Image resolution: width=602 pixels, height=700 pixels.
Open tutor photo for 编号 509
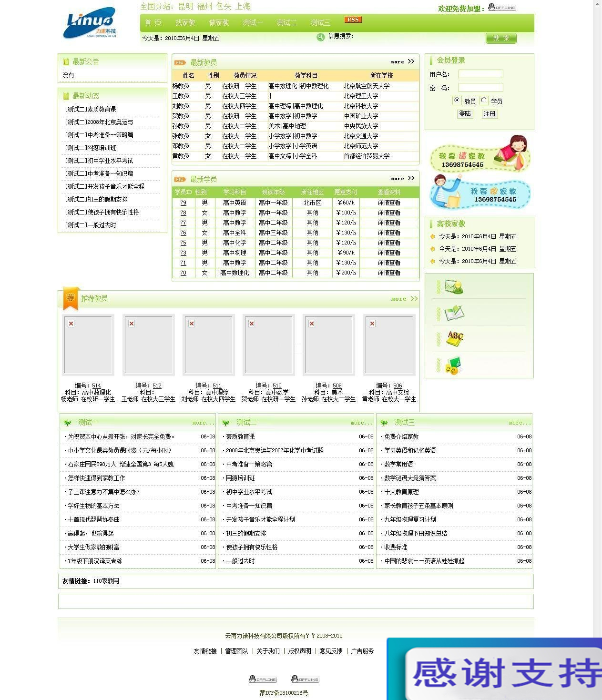point(329,345)
